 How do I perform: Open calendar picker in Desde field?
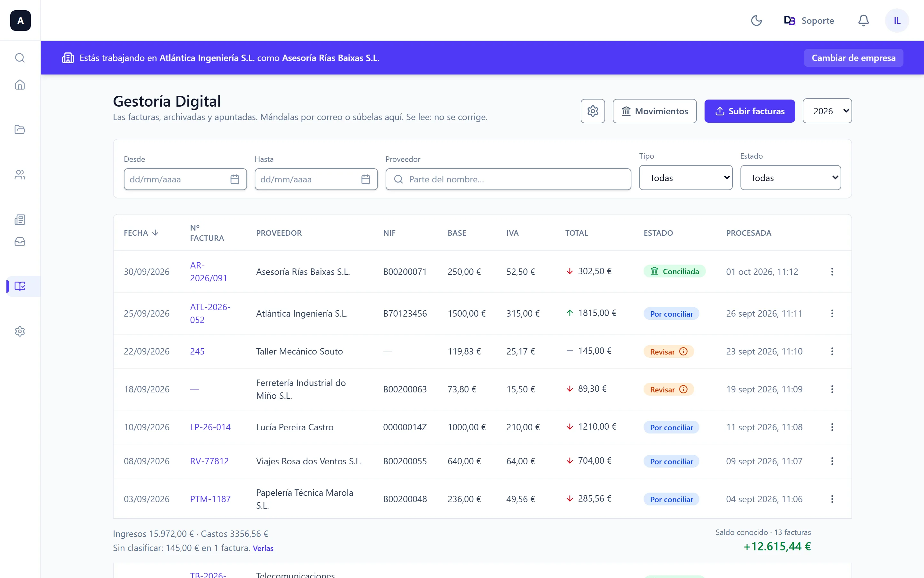pyautogui.click(x=235, y=179)
